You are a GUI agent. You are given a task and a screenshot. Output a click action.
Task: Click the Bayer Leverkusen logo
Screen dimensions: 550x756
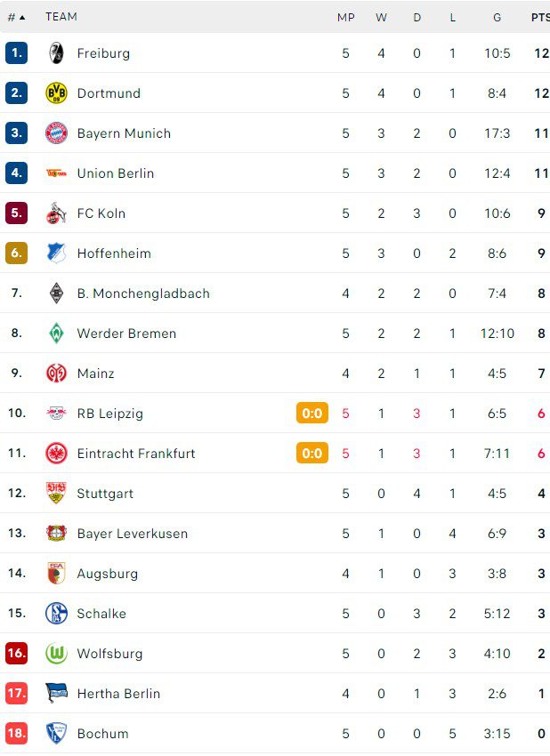[x=56, y=534]
